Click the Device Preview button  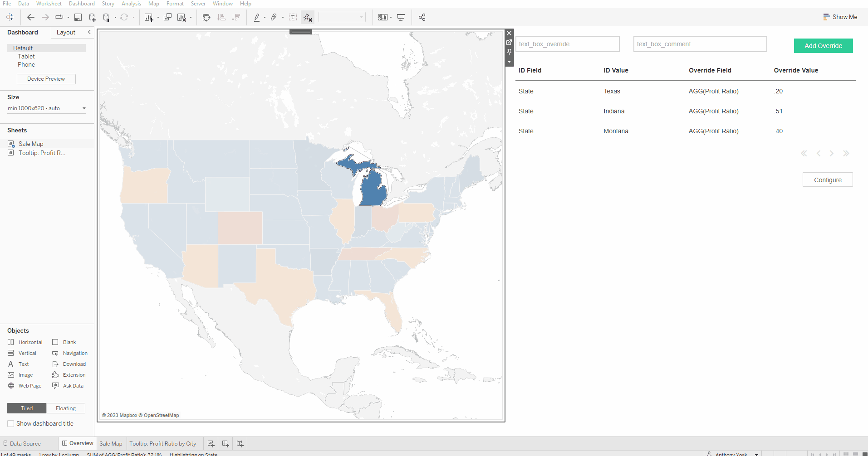click(46, 79)
